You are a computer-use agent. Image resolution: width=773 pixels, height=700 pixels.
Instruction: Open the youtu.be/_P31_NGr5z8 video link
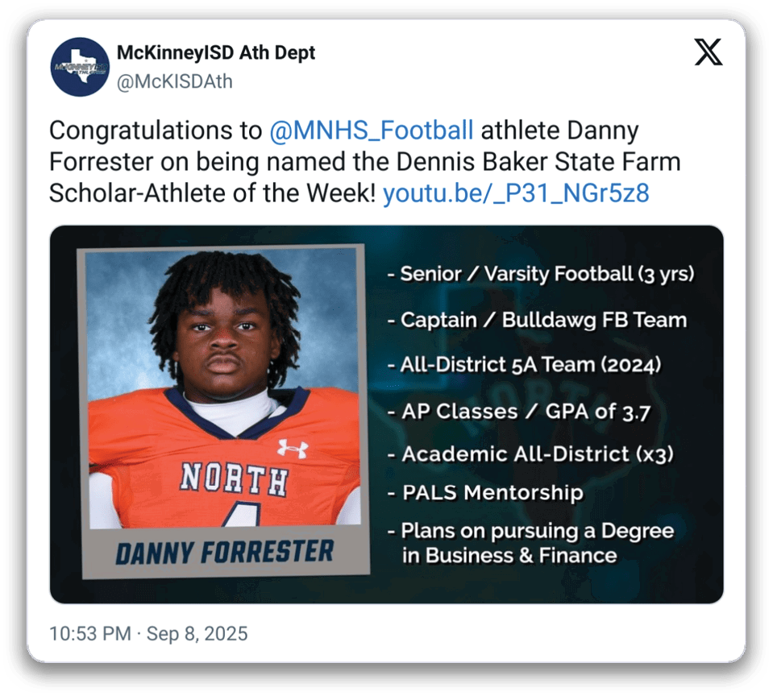pos(516,193)
